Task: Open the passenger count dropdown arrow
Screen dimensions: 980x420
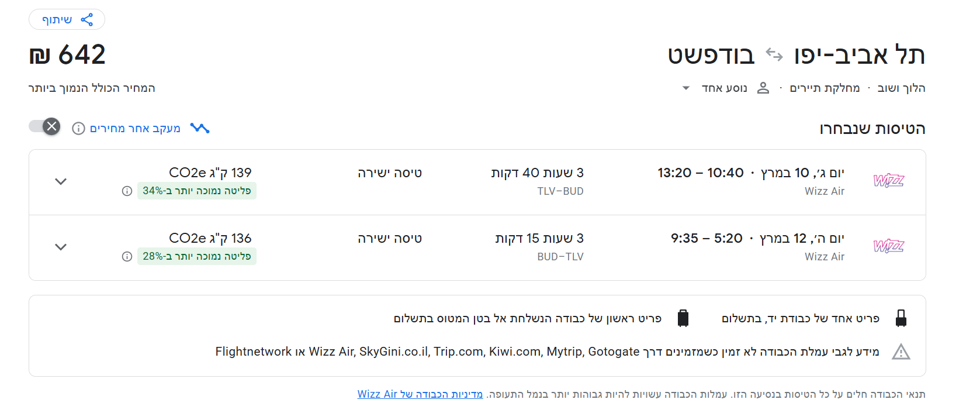Action: click(685, 88)
